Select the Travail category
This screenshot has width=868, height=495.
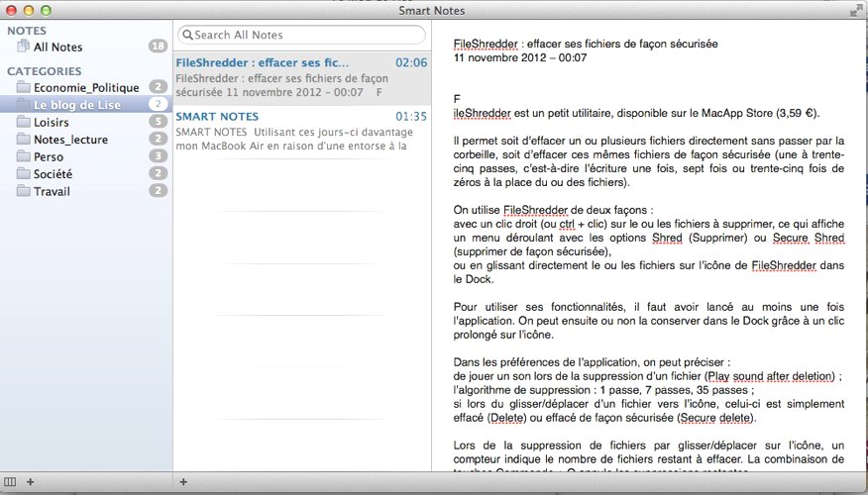click(x=52, y=191)
